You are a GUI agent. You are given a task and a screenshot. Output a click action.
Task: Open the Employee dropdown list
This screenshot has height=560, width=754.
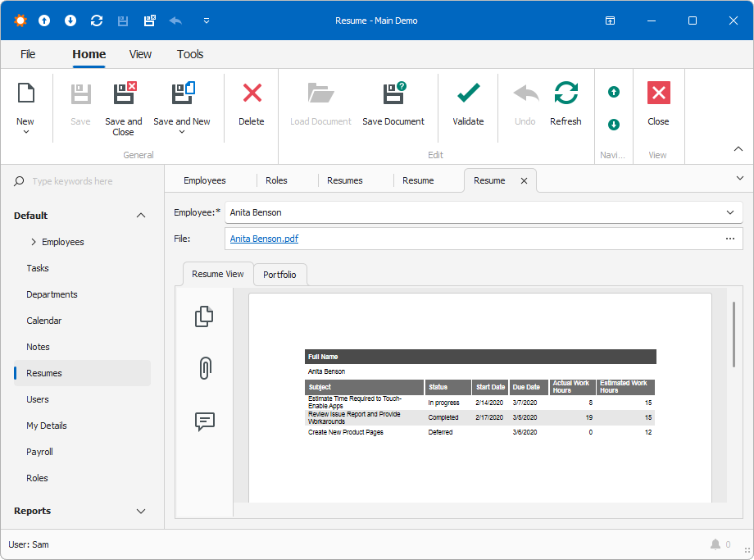[x=729, y=212]
